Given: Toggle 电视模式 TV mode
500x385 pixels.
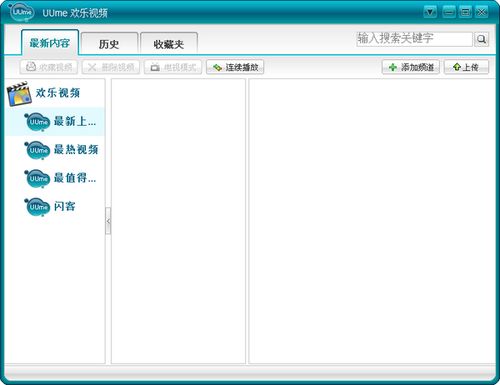Looking at the screenshot, I should [x=173, y=67].
